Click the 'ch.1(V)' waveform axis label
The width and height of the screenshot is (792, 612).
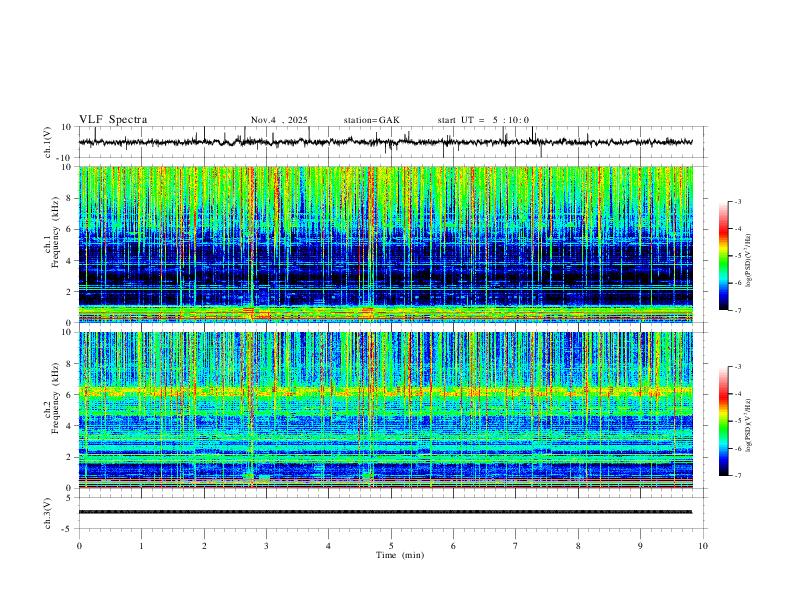pos(48,142)
